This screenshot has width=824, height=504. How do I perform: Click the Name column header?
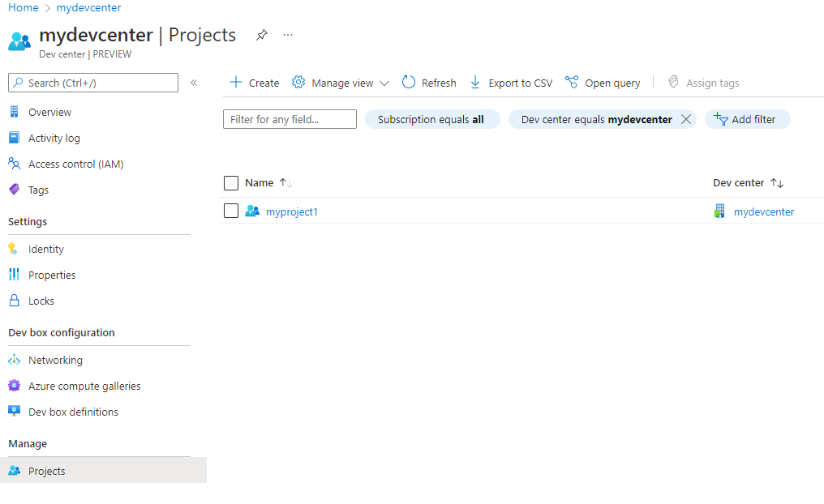259,182
